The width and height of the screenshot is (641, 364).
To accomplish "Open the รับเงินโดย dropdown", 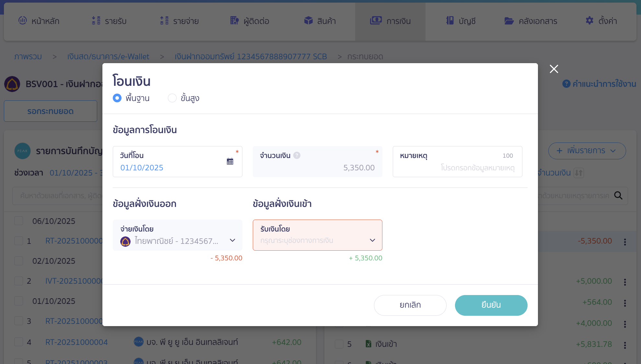I will pyautogui.click(x=372, y=240).
